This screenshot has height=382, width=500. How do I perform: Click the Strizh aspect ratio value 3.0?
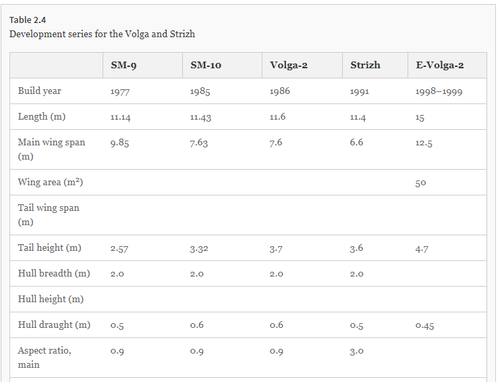[x=357, y=351]
